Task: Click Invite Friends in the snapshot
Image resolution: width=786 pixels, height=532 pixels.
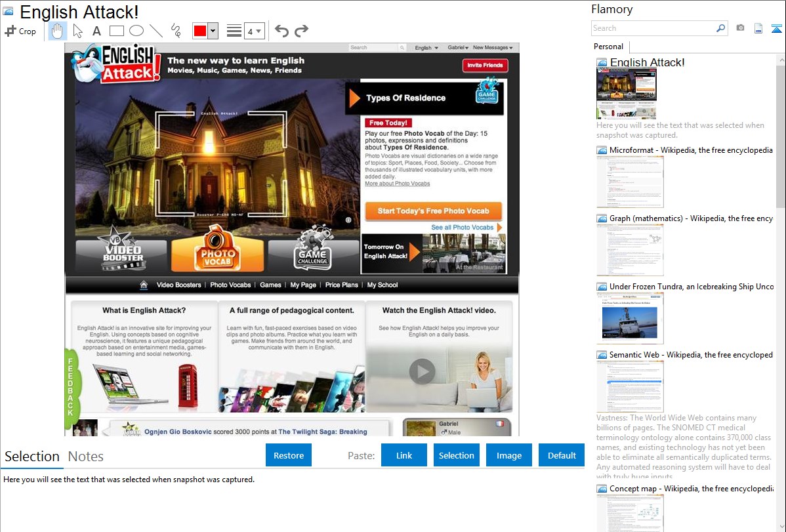Action: pyautogui.click(x=485, y=65)
